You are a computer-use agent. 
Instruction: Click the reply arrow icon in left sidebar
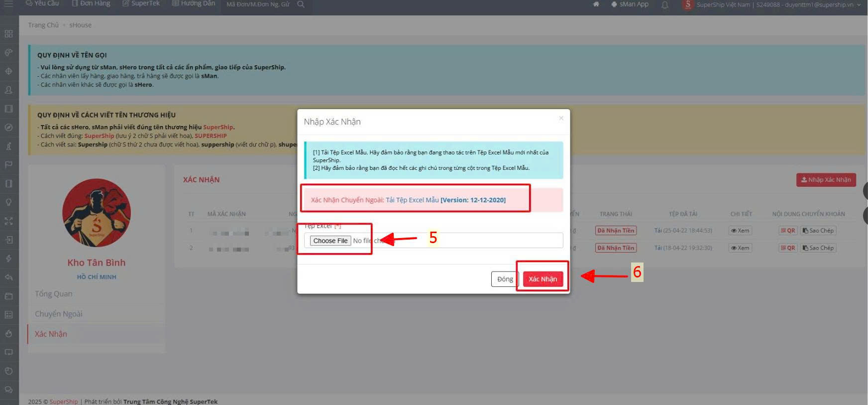click(x=8, y=277)
